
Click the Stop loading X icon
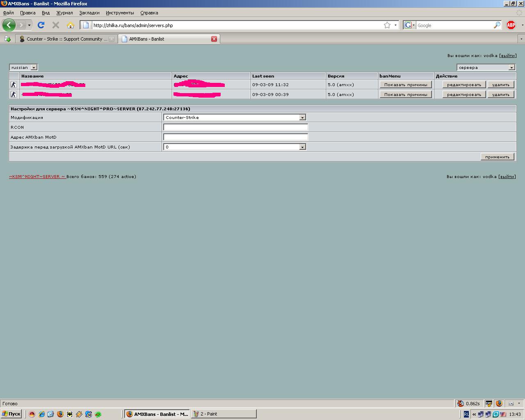tap(56, 25)
